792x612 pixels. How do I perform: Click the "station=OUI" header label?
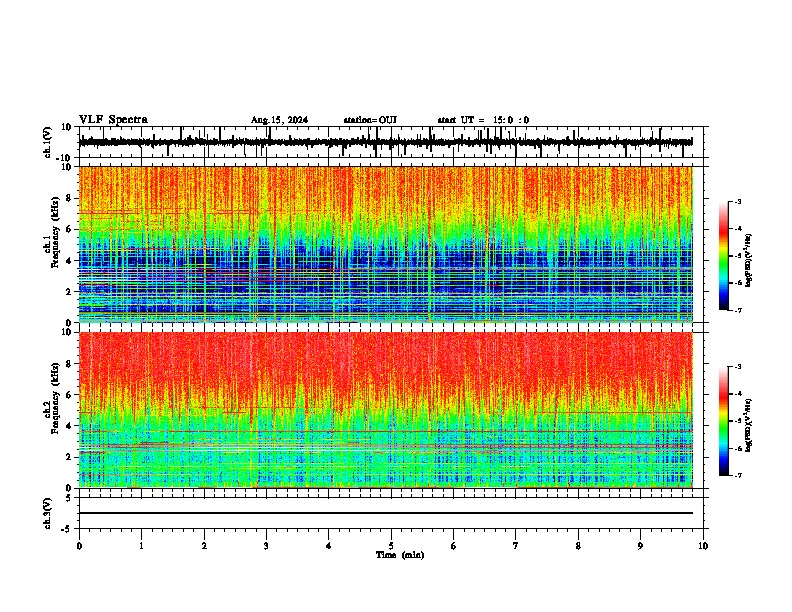point(370,120)
